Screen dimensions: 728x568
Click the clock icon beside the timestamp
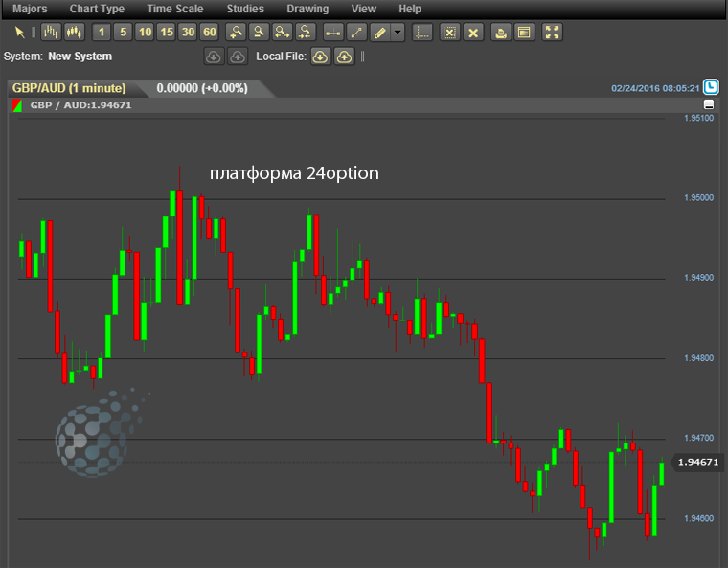pos(711,87)
